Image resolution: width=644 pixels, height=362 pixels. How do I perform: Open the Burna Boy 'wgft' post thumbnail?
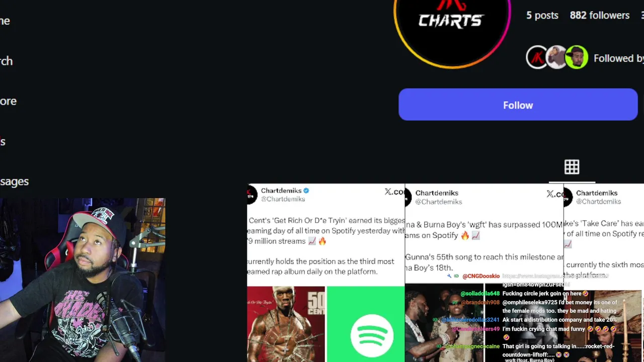click(484, 273)
